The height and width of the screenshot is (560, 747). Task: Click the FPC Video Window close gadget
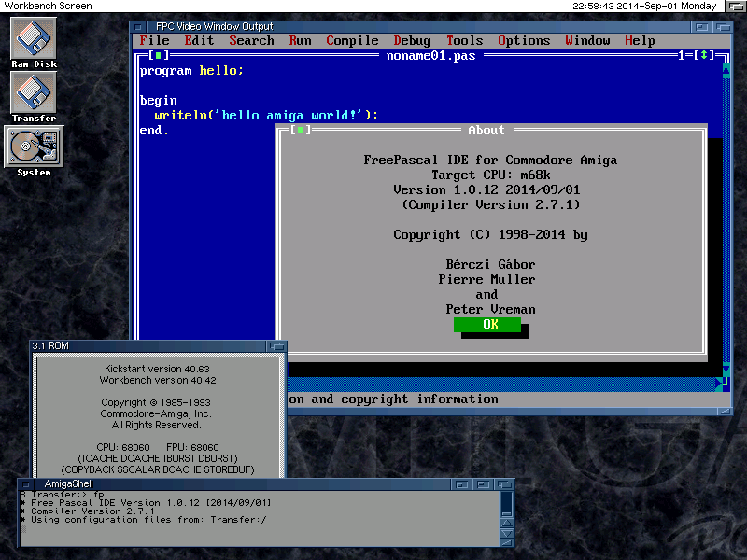click(137, 27)
